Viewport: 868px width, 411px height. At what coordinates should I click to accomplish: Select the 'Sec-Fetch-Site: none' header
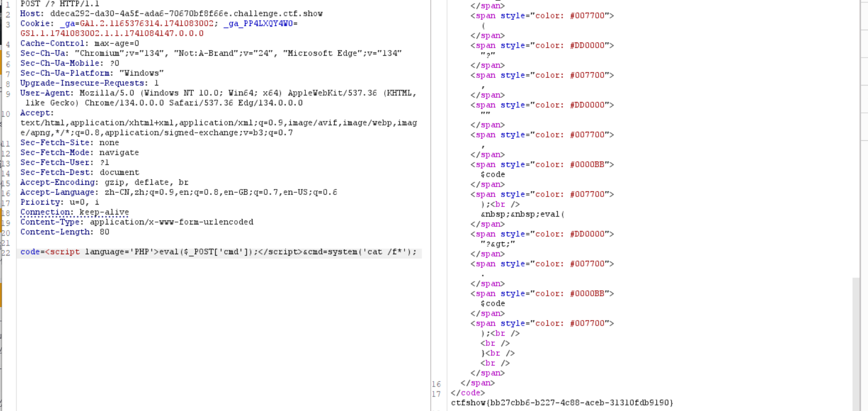coord(70,143)
